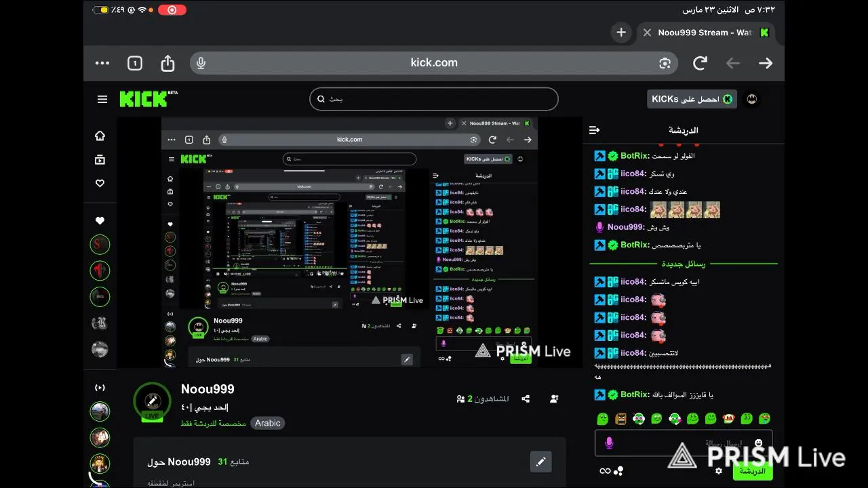The height and width of the screenshot is (488, 868).
Task: Open the Safari tab overview button
Action: [135, 63]
